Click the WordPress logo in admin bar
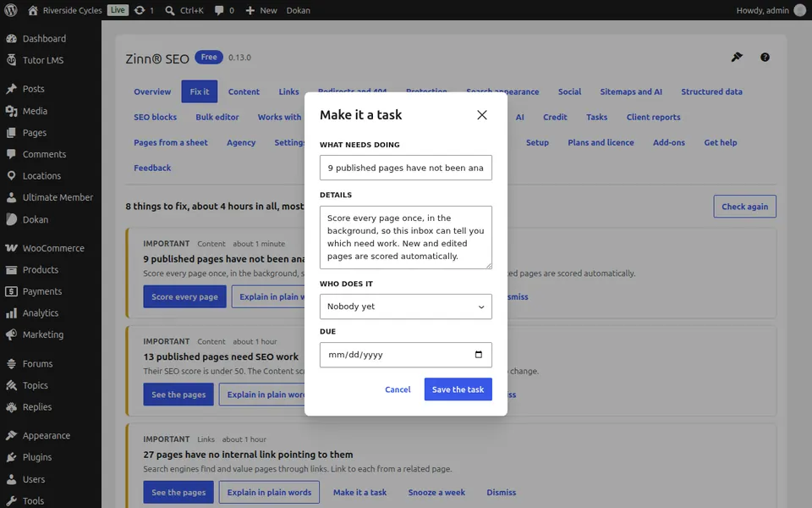This screenshot has height=508, width=812. [11, 10]
